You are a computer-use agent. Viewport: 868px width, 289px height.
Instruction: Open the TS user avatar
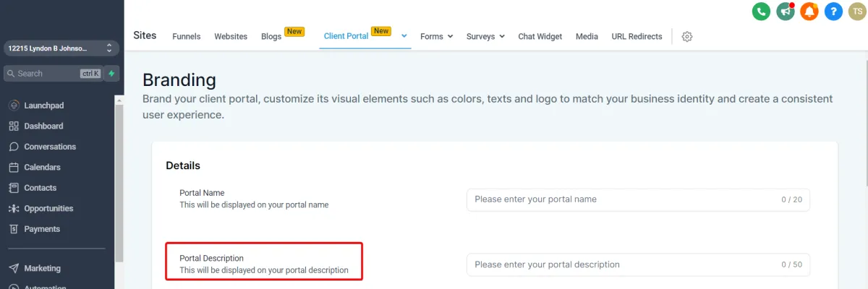(x=856, y=12)
